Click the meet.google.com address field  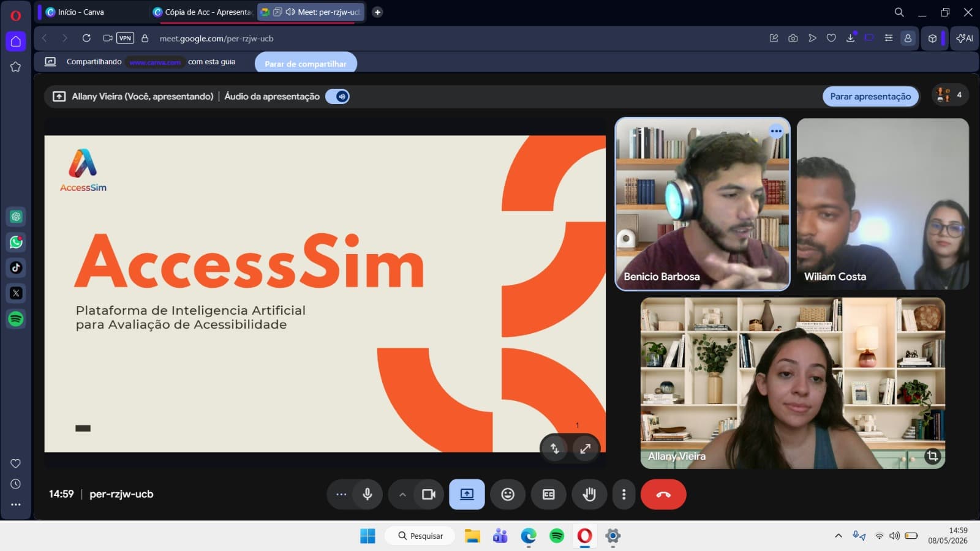216,38
